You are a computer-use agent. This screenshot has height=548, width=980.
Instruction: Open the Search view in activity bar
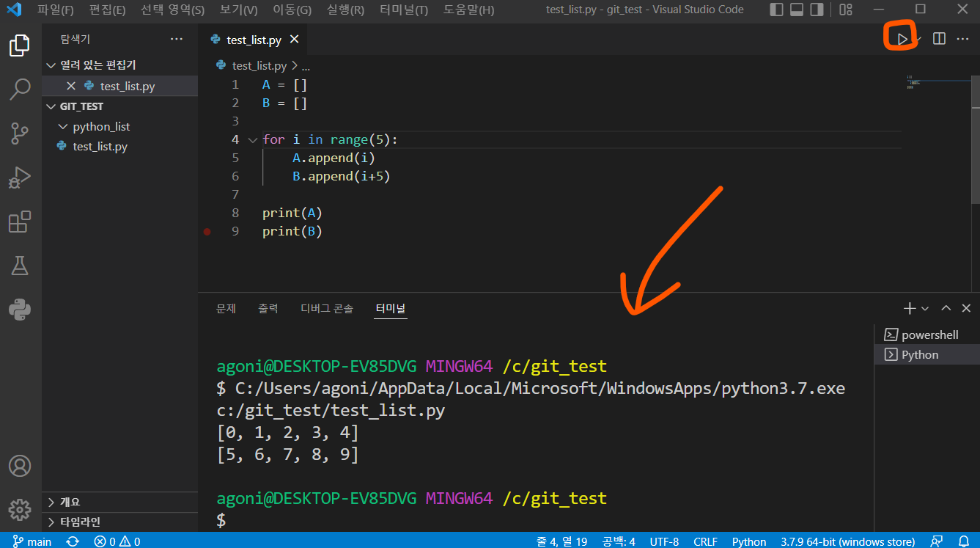(x=20, y=89)
